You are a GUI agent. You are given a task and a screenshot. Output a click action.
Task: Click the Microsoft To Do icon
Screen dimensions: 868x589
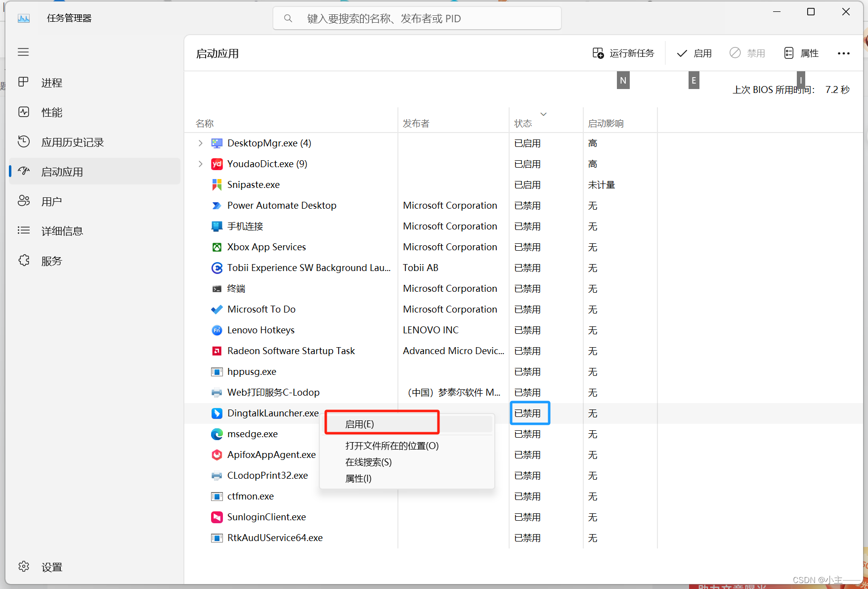click(x=217, y=309)
